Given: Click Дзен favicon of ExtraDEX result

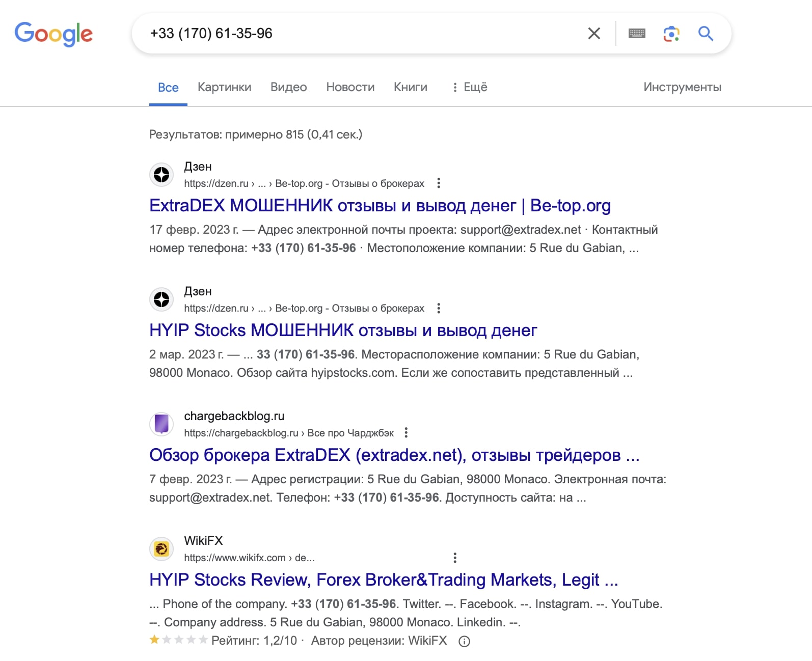Looking at the screenshot, I should coord(161,175).
